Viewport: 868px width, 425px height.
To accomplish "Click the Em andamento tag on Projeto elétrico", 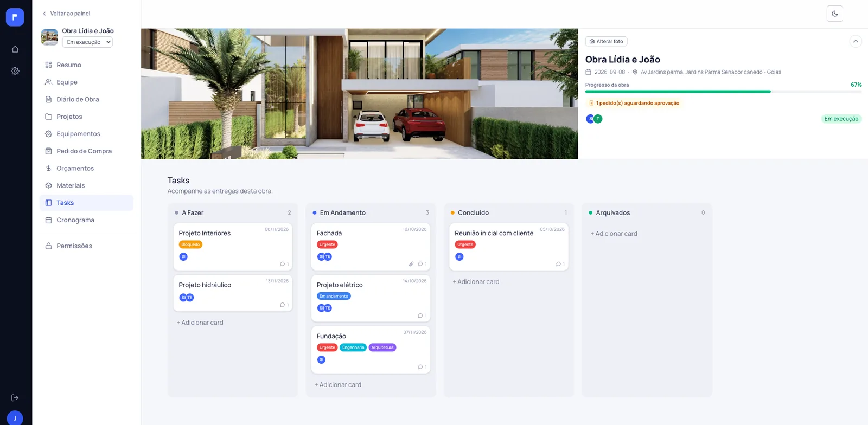I will point(334,296).
